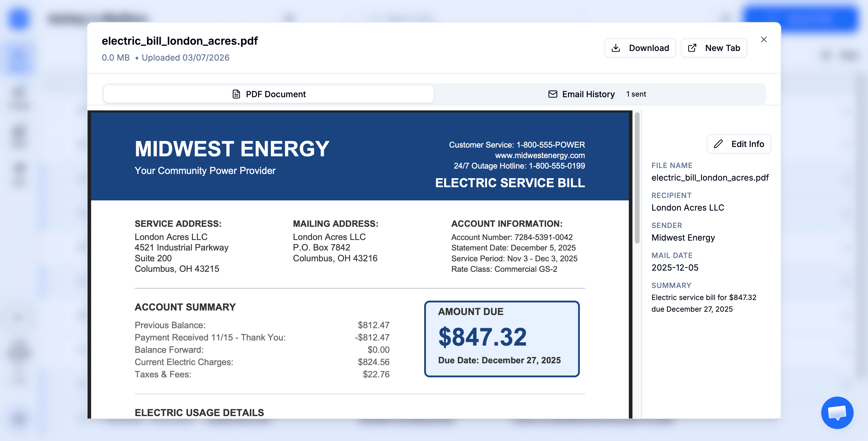Click the Email History envelope icon
Image resolution: width=868 pixels, height=441 pixels.
click(x=553, y=94)
